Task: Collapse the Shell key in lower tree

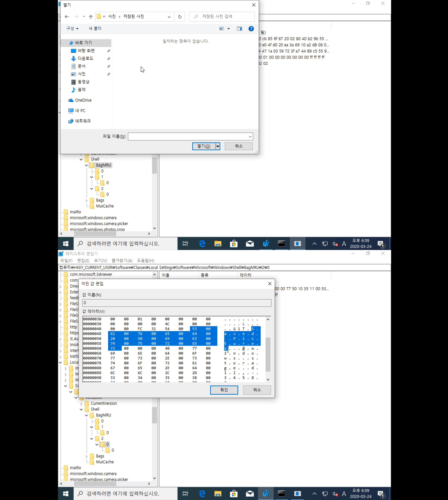Action: 81,409
